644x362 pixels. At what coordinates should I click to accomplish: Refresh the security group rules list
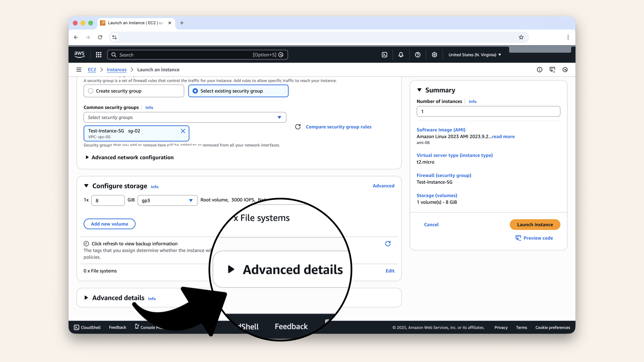pos(298,127)
